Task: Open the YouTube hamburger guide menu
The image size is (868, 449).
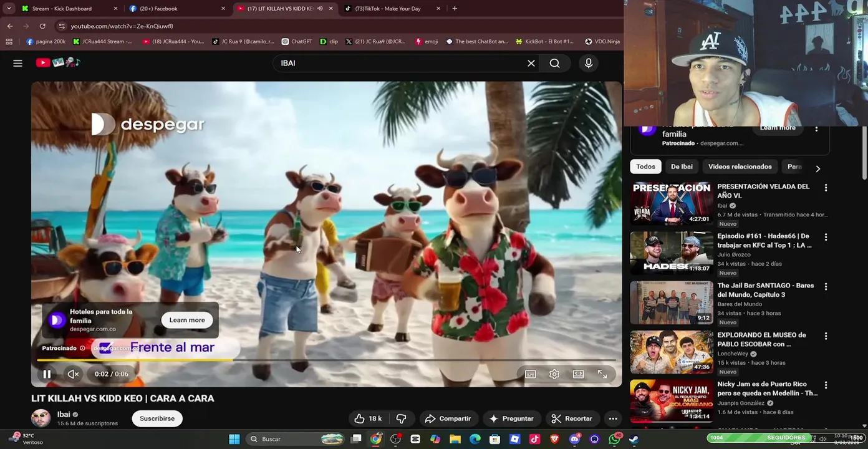Action: pyautogui.click(x=17, y=63)
